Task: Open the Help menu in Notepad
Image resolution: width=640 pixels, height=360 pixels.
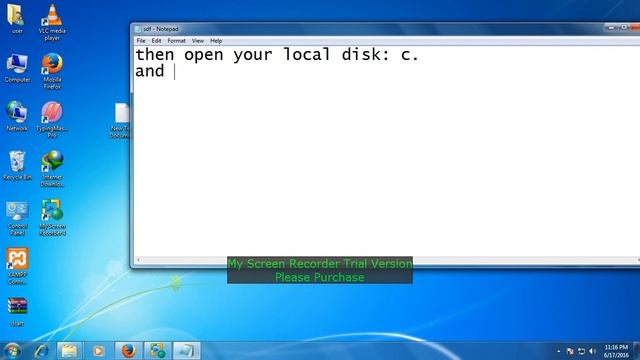Action: pyautogui.click(x=216, y=41)
